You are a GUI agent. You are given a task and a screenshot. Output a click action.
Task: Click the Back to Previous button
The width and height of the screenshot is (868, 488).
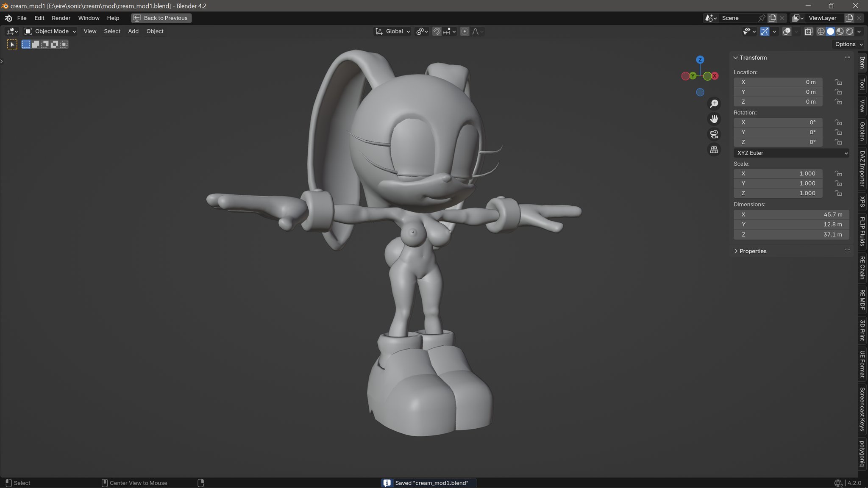point(161,18)
